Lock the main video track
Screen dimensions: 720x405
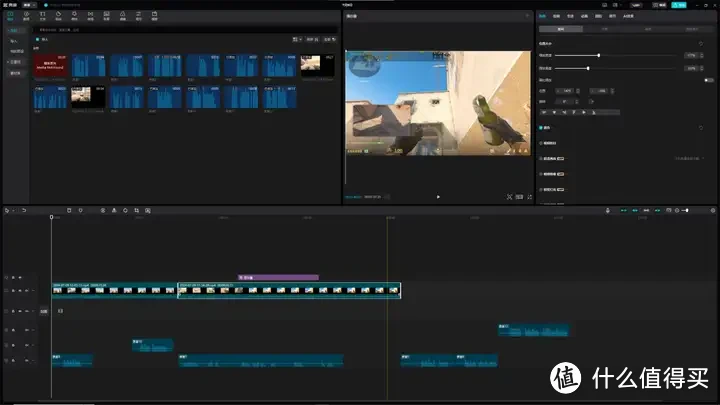pyautogui.click(x=13, y=291)
